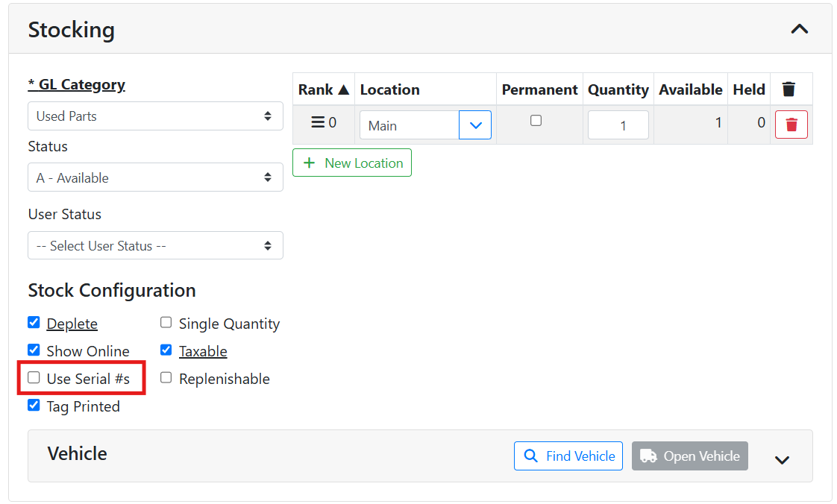Viewport: 837px width, 504px height.
Task: Uncheck the Deplete checkbox
Action: pos(34,323)
